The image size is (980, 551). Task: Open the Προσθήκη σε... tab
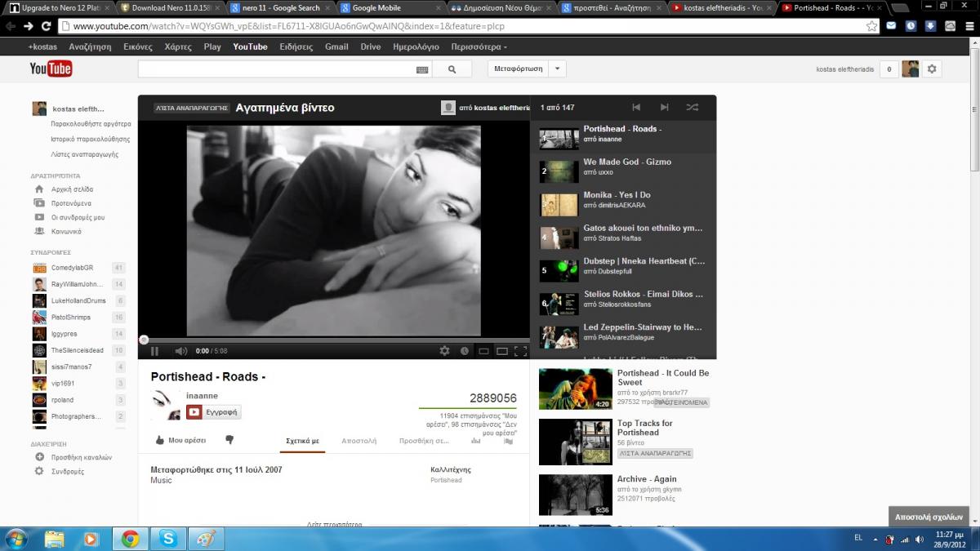point(424,441)
